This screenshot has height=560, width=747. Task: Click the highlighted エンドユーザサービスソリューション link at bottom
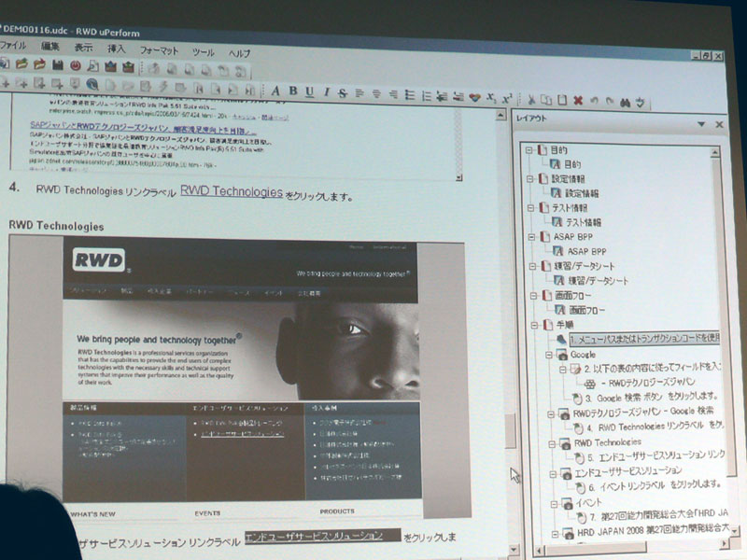(322, 536)
